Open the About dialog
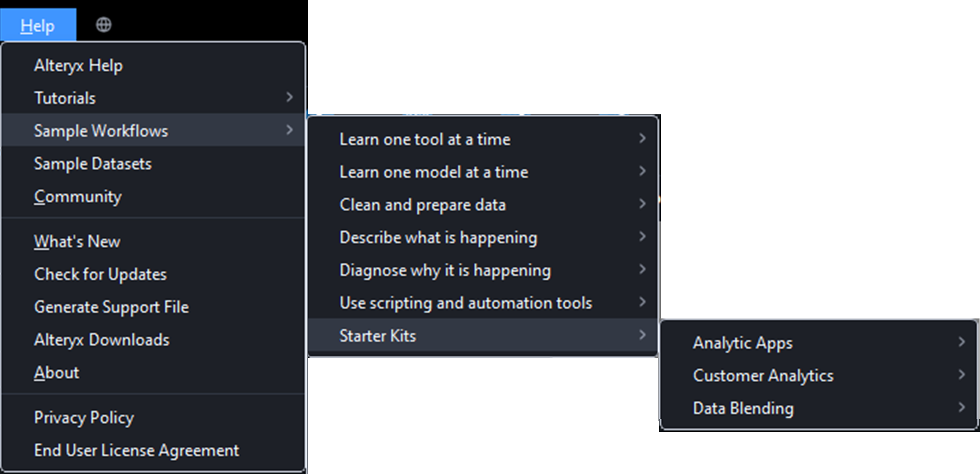The width and height of the screenshot is (980, 474). click(x=56, y=372)
